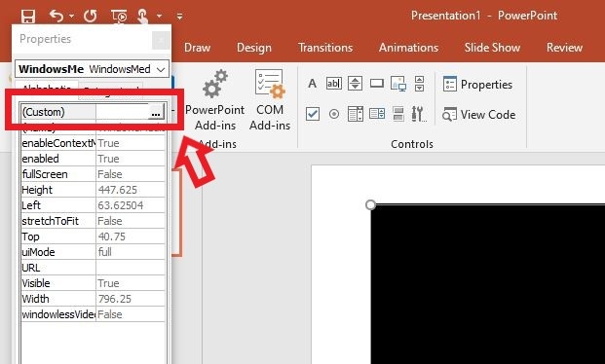Click the top-left sizing handle of media object
Image resolution: width=605 pixels, height=364 pixels.
click(370, 204)
